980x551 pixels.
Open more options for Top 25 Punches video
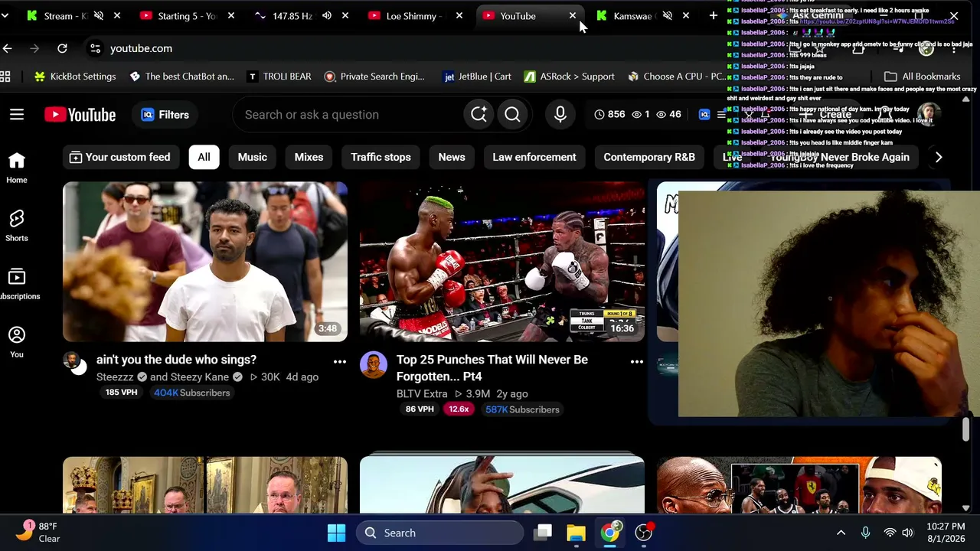point(637,361)
